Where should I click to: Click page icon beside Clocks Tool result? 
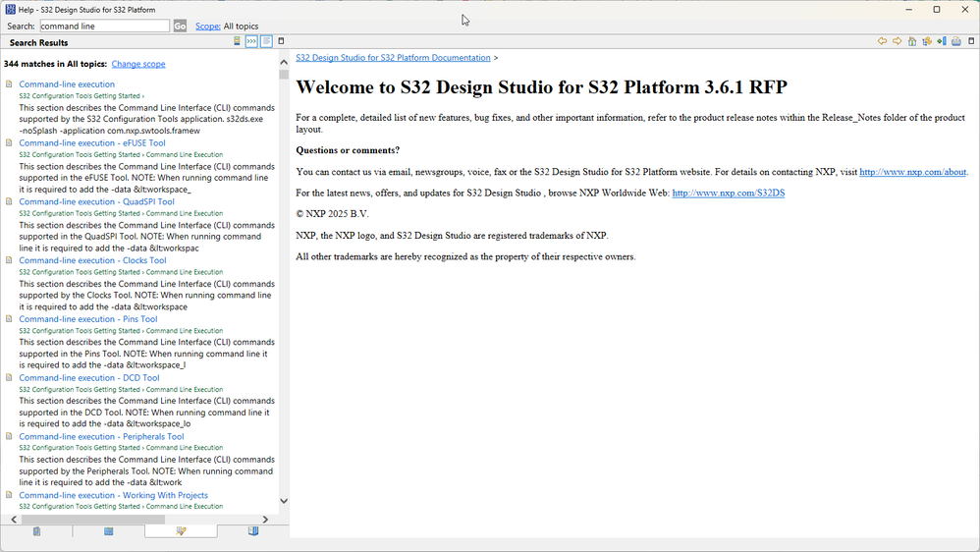9,260
